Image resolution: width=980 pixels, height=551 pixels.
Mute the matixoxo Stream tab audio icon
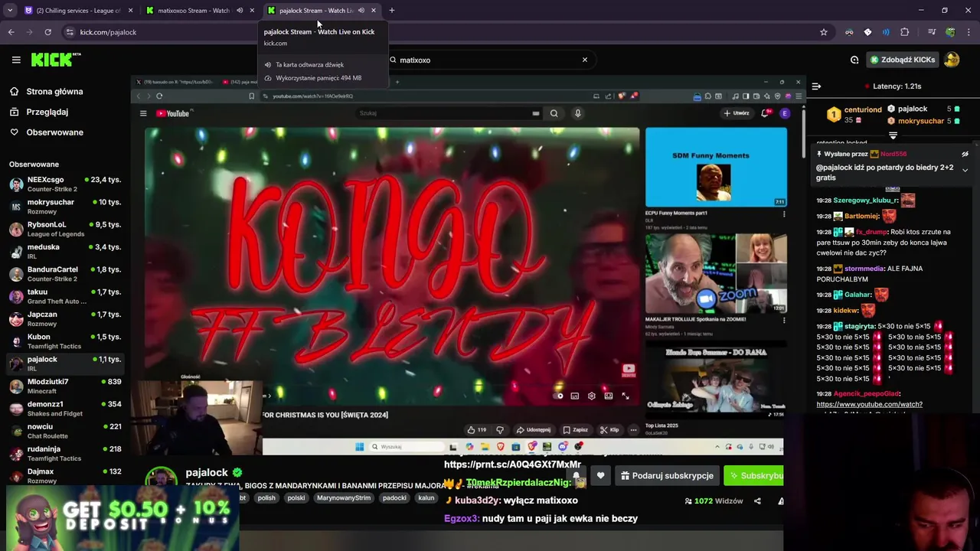(240, 11)
